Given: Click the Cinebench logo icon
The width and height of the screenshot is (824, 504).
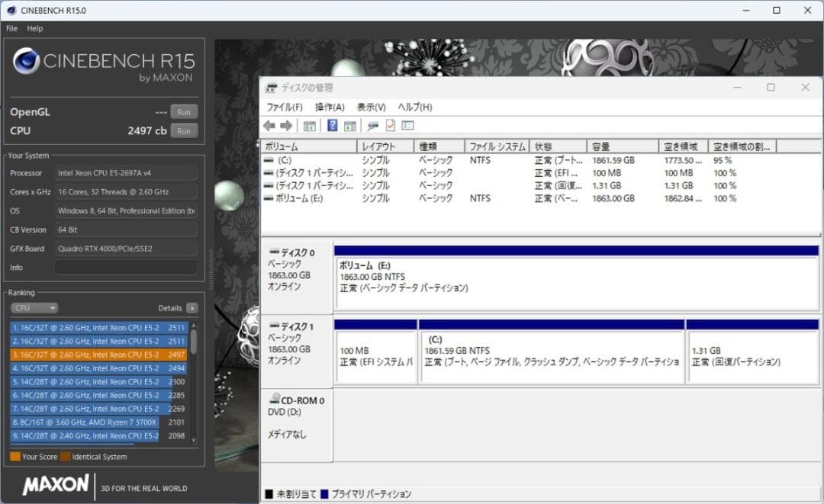Looking at the screenshot, I should [x=26, y=61].
